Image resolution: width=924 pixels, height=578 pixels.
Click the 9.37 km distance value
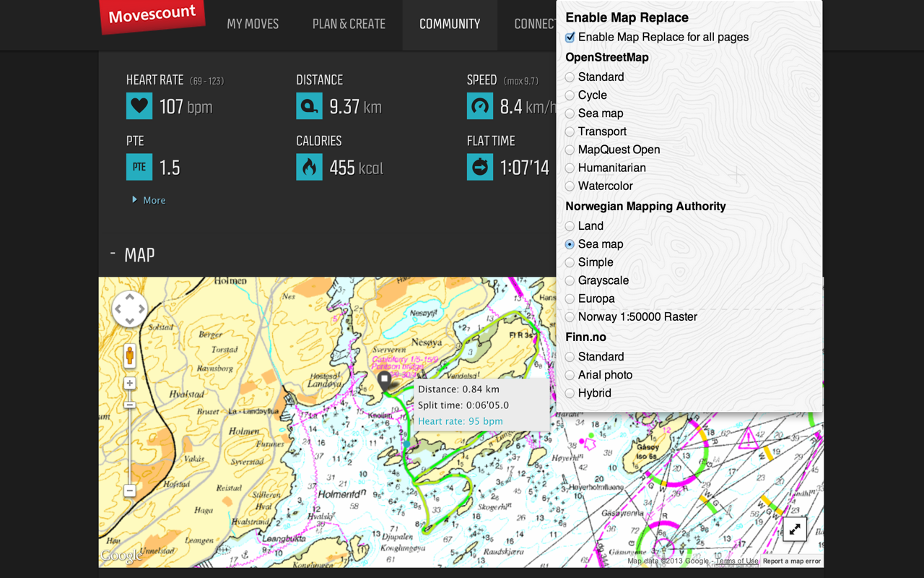(x=355, y=107)
